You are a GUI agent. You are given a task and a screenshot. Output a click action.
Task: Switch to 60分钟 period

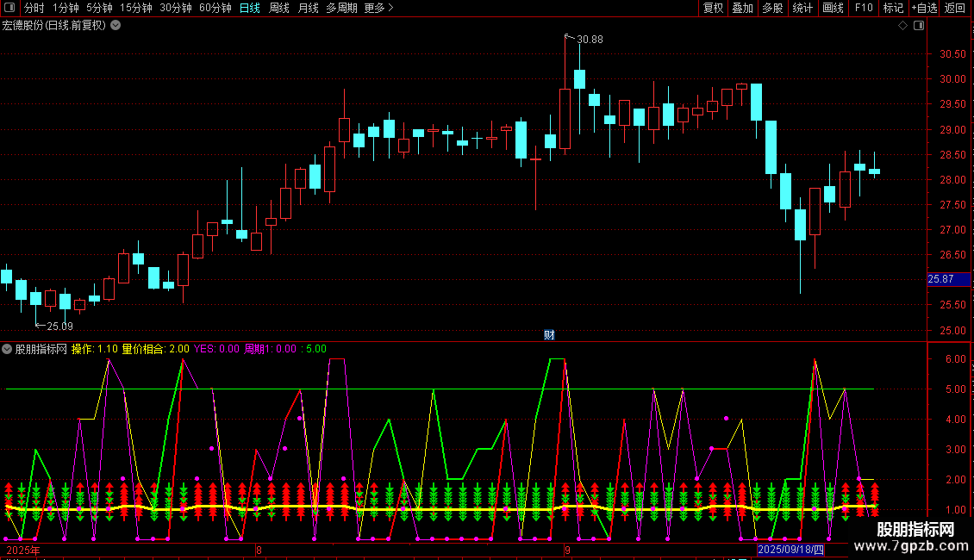point(215,8)
